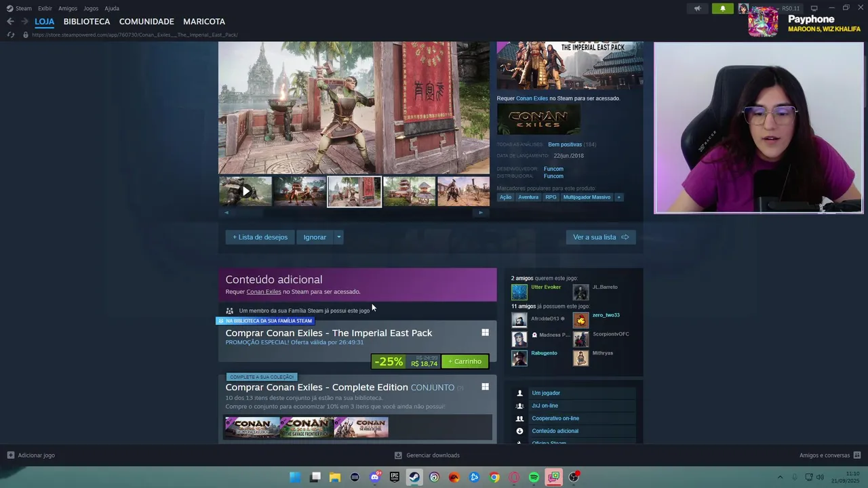Add Imperial East Pack to Carrinho
This screenshot has height=488, width=868.
click(465, 361)
